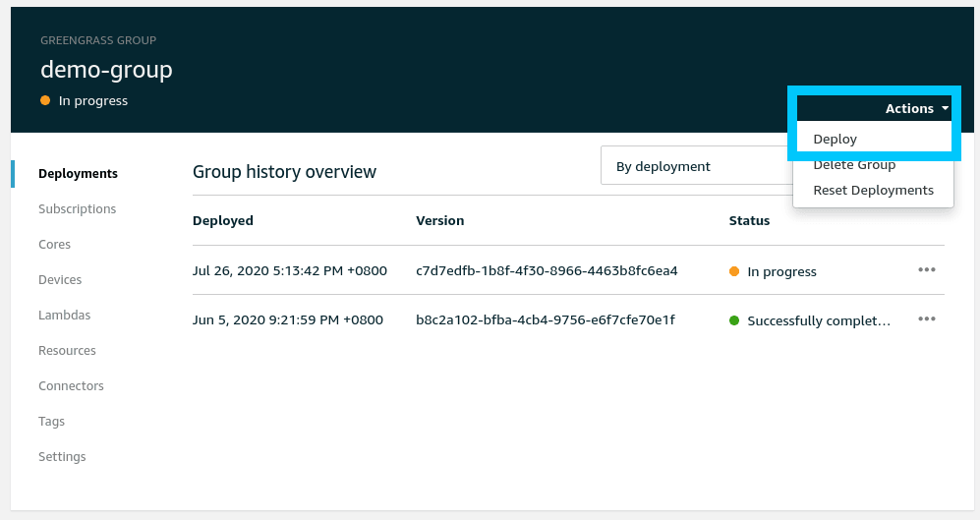Click Reset Deployments in the menu
The width and height of the screenshot is (980, 520).
coord(872,191)
